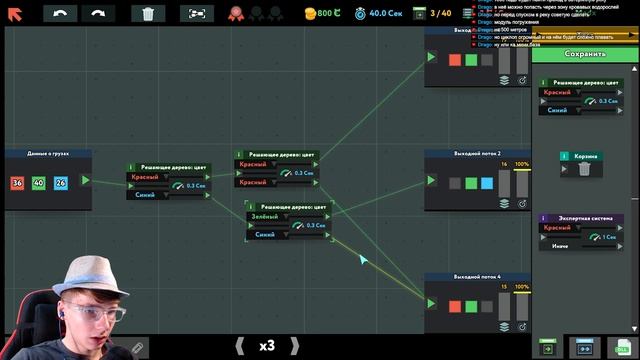Click stack icon in the top output stream

(504, 80)
